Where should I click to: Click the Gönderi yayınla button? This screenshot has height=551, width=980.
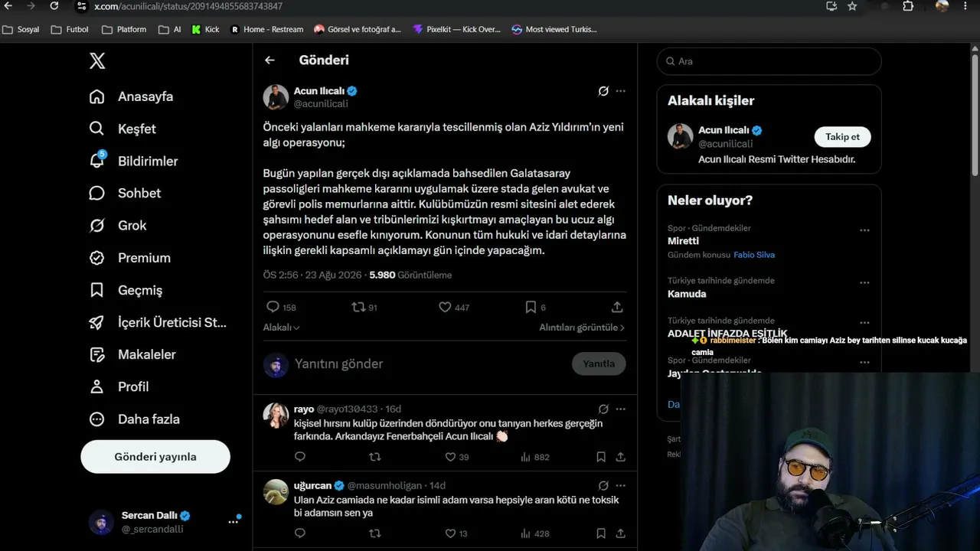(x=155, y=457)
